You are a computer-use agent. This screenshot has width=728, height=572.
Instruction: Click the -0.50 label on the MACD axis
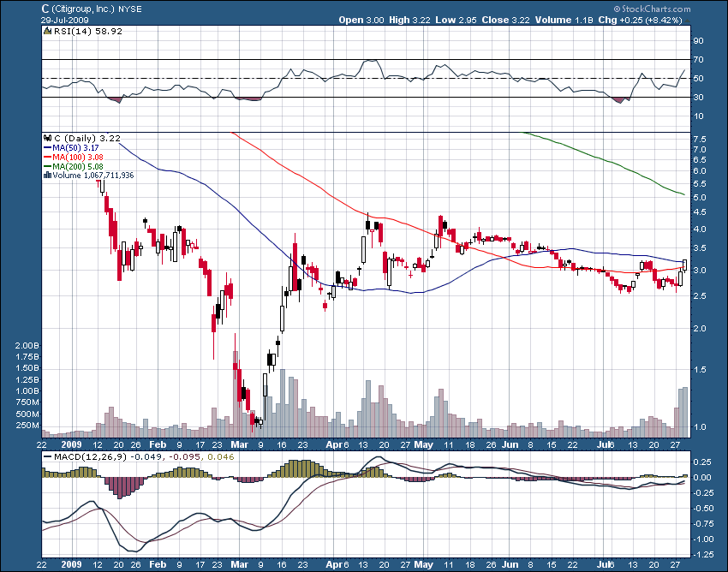pos(702,509)
